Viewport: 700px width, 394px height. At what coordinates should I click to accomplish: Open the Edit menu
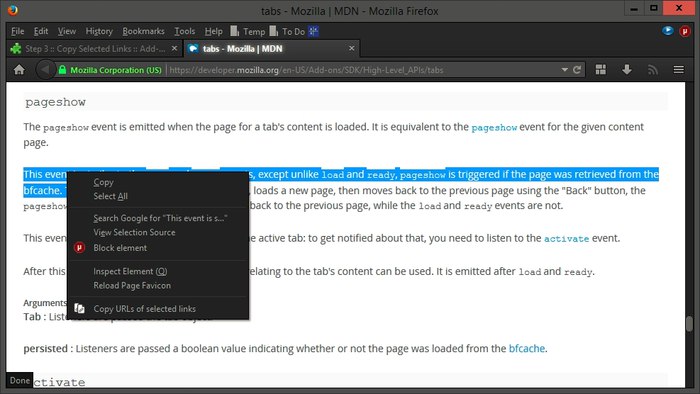coord(41,31)
